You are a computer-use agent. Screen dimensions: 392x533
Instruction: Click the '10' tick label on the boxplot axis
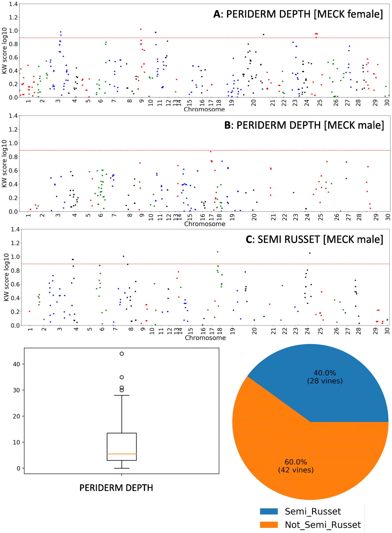click(x=17, y=442)
